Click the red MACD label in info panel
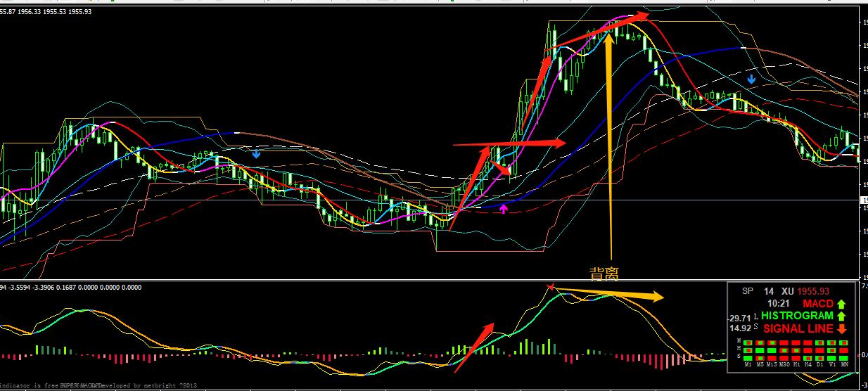The image size is (868, 391). point(818,304)
